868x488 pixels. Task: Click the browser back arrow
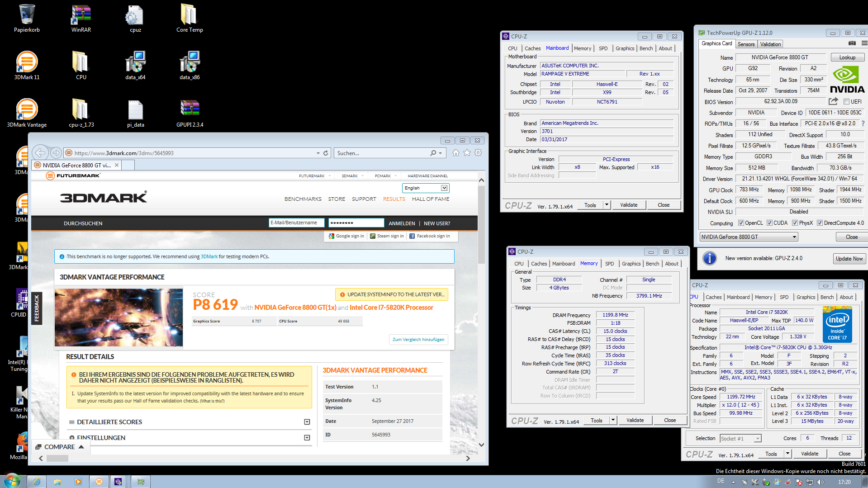tap(41, 153)
